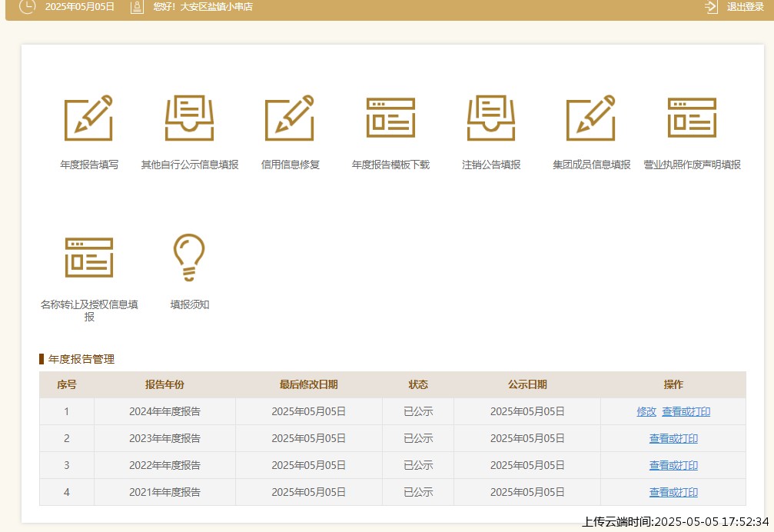Open the 其他自行公示信息填报 inbox icon
The height and width of the screenshot is (532, 774).
[190, 118]
